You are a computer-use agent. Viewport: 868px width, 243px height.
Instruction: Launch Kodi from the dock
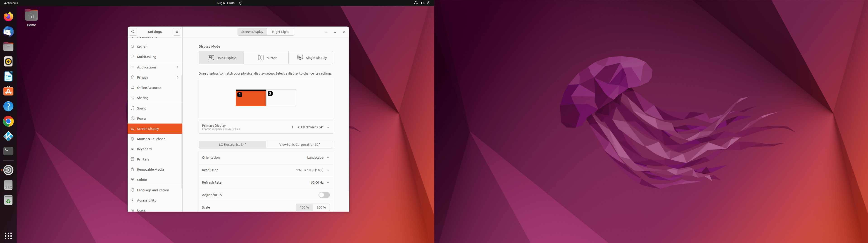8,136
